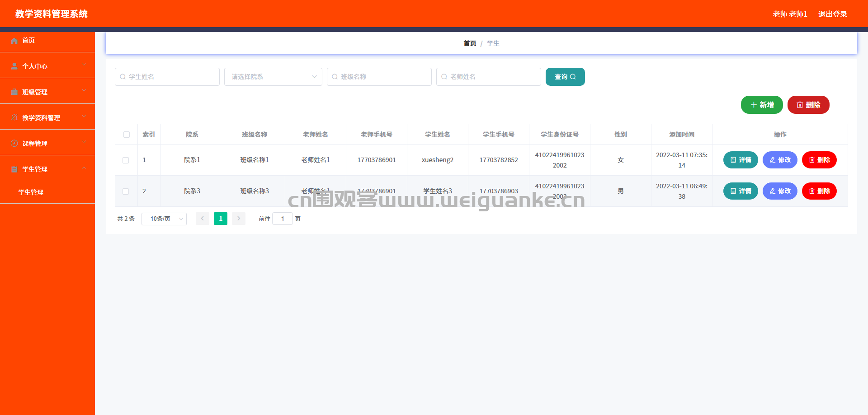Click cell 班级名称1
Image resolution: width=868 pixels, height=415 pixels.
click(x=255, y=160)
